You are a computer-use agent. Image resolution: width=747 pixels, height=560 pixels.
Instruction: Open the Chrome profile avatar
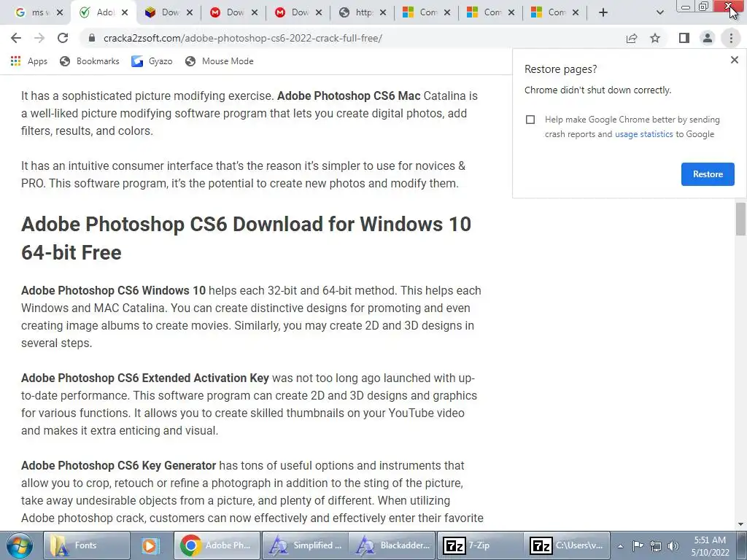click(708, 38)
